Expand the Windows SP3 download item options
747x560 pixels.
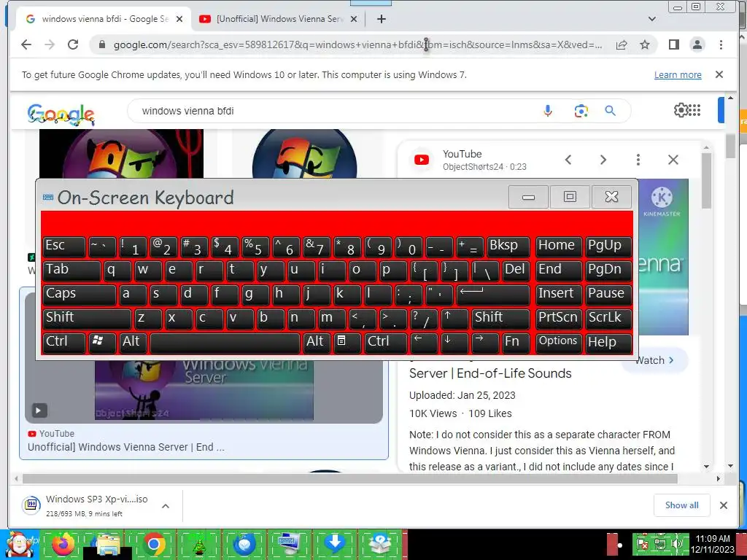[x=166, y=506]
